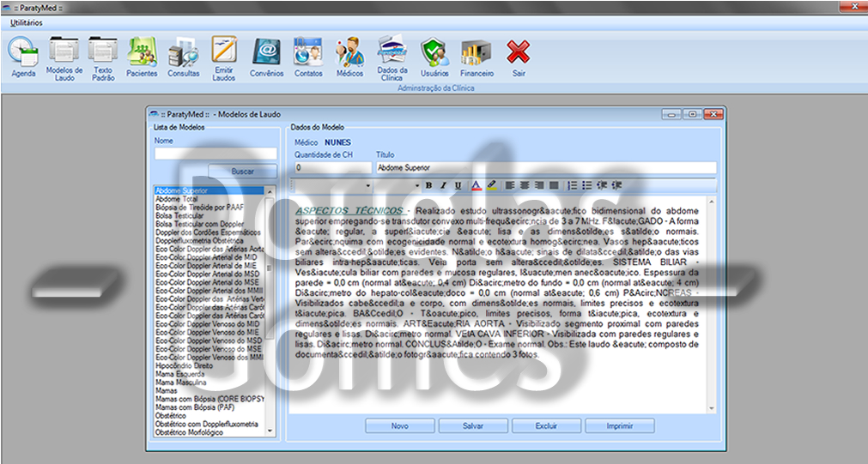Select Abdome Total in models list

pos(176,199)
